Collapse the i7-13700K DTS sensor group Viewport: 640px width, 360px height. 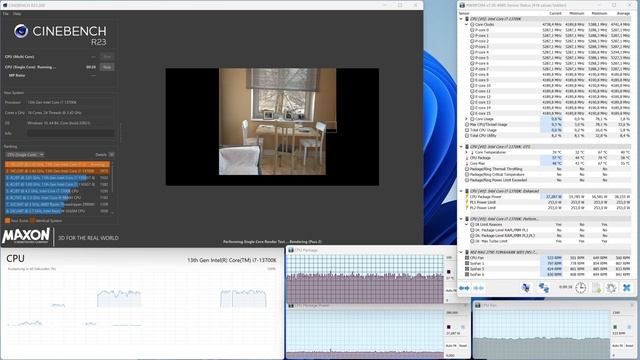461,147
